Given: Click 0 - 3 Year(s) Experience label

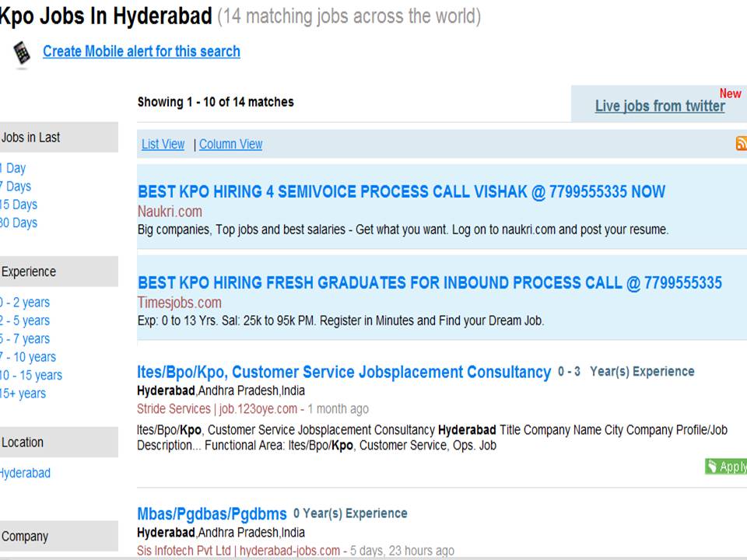Looking at the screenshot, I should click(626, 372).
